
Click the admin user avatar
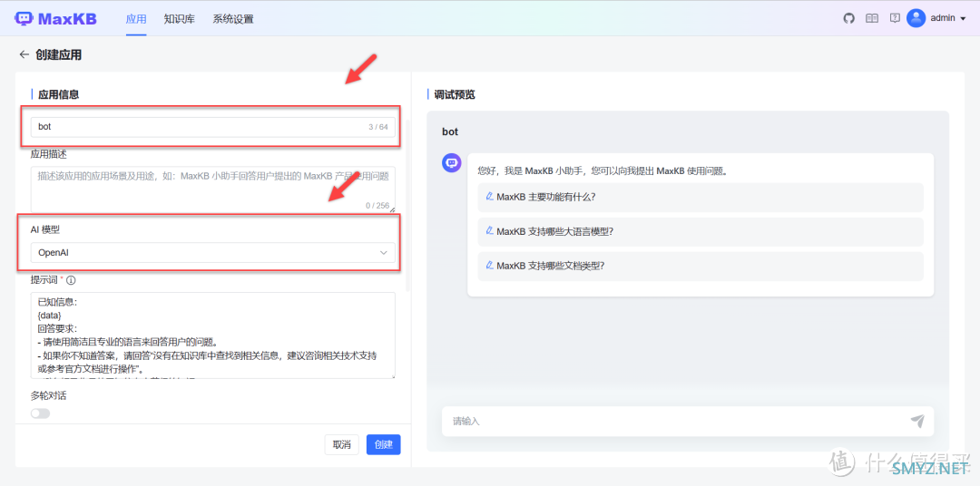(916, 18)
